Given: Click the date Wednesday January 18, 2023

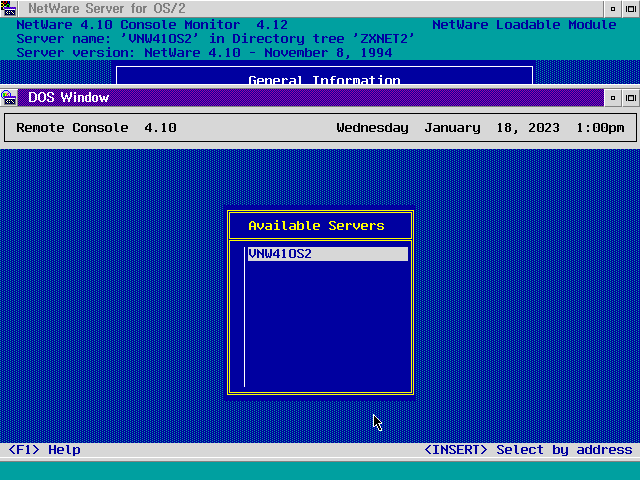Looking at the screenshot, I should coord(448,128).
